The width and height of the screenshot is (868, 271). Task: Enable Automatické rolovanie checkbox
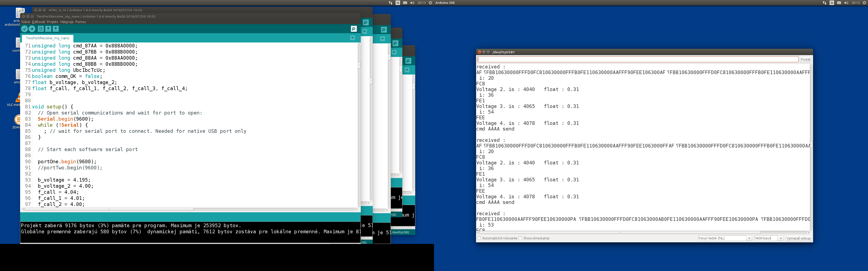tap(479, 238)
